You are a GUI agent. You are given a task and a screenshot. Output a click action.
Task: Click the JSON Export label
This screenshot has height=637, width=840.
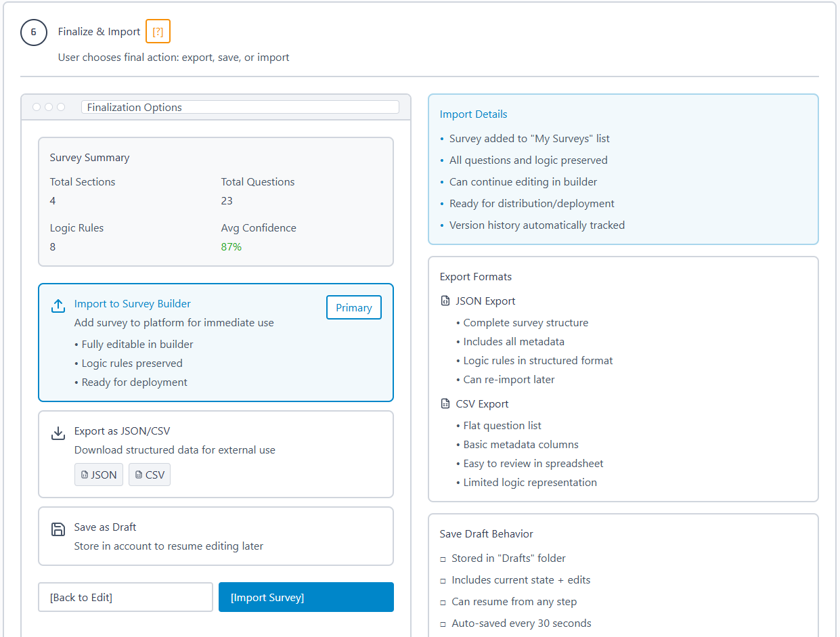pyautogui.click(x=485, y=301)
